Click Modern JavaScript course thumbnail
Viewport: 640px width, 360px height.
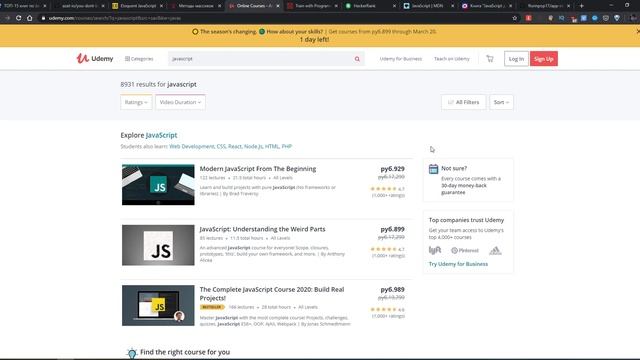click(x=158, y=184)
